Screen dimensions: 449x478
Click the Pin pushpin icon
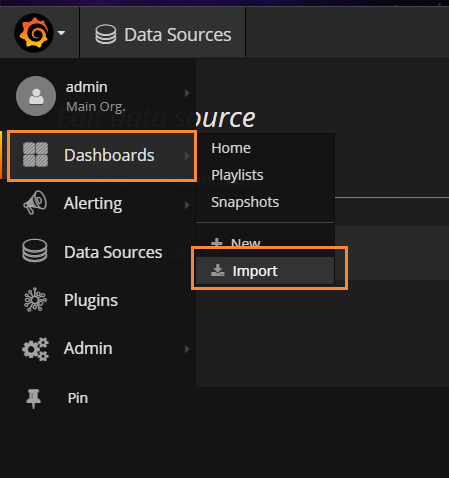[33, 398]
